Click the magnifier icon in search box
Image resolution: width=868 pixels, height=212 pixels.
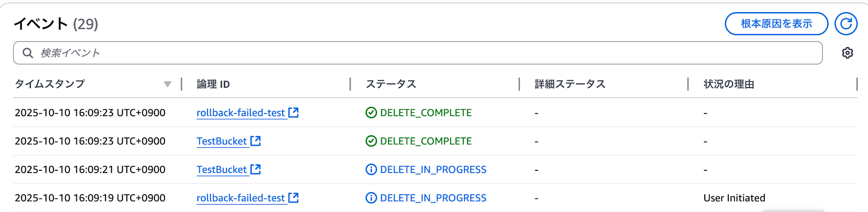(28, 53)
